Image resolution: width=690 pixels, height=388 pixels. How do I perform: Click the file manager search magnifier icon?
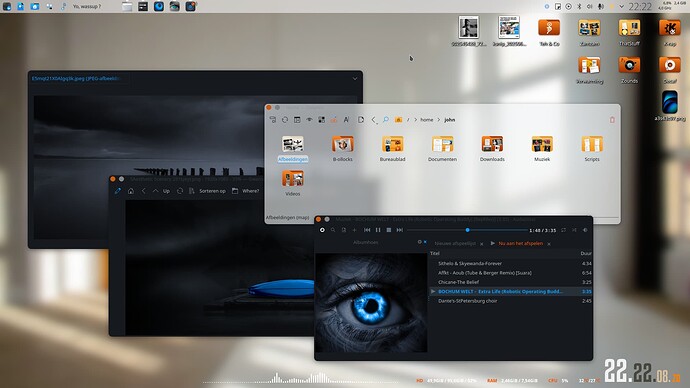385,120
